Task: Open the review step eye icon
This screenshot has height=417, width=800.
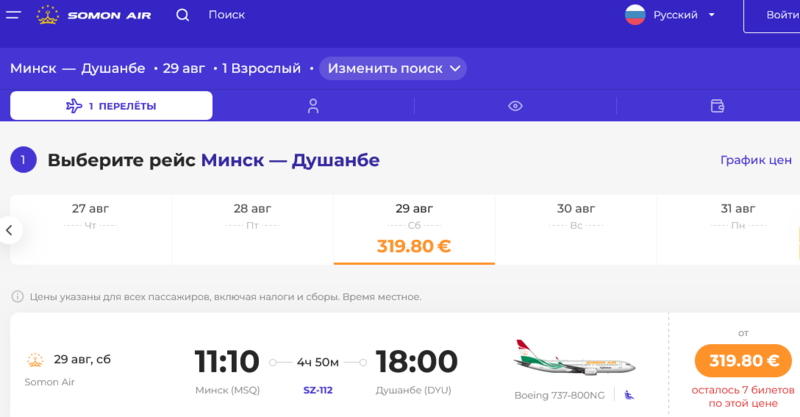Action: [x=515, y=106]
